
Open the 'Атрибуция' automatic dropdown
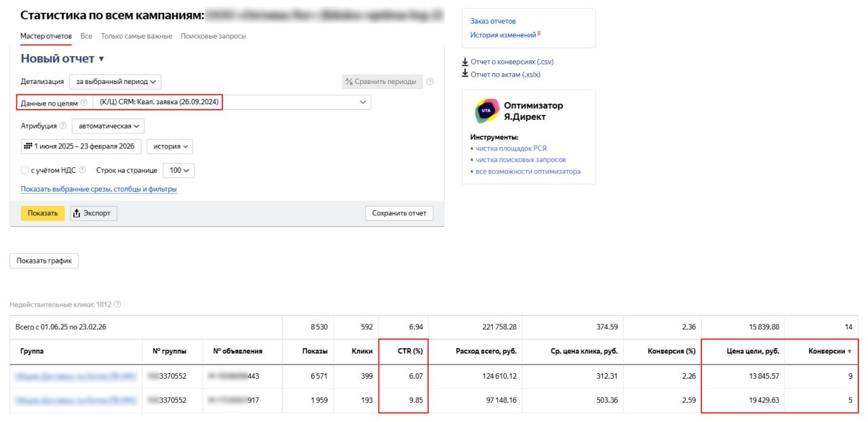point(108,126)
